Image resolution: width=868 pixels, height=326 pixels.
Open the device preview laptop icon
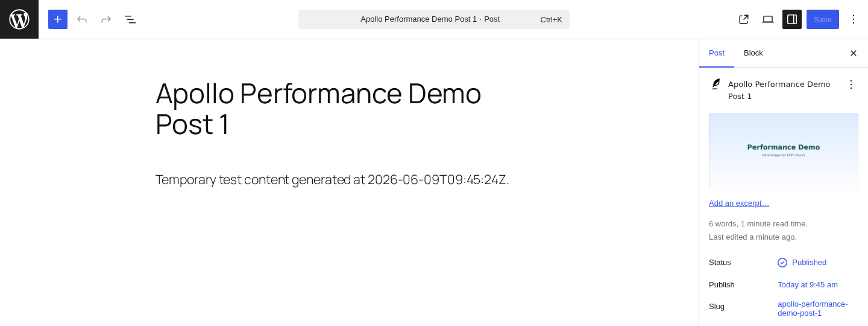click(x=768, y=19)
